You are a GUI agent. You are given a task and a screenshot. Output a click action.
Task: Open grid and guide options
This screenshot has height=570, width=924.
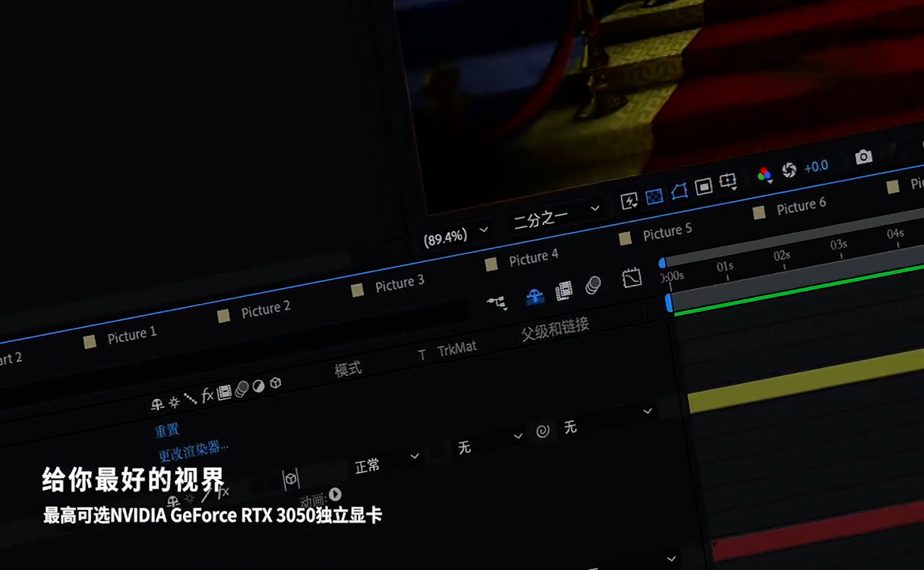(728, 181)
